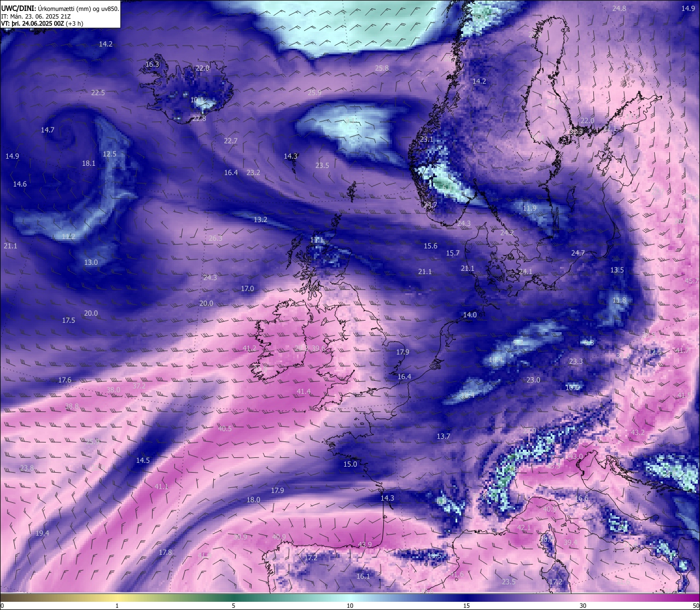Click the map value '40.5'
This screenshot has width=700, height=610.
pos(225,429)
